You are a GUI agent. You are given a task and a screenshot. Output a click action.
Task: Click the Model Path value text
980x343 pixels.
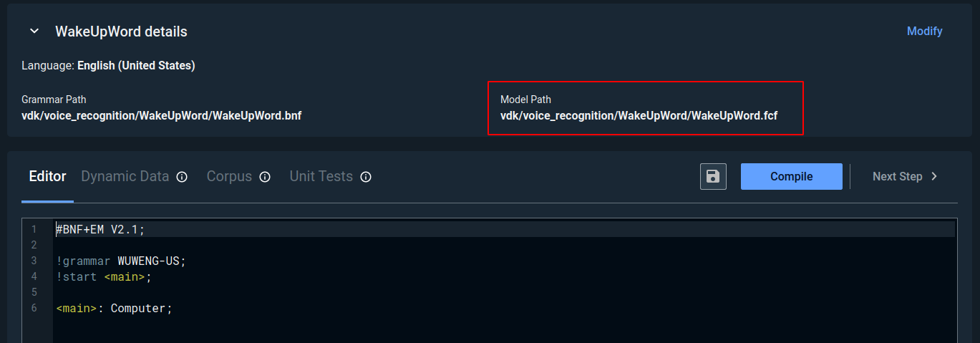[639, 115]
